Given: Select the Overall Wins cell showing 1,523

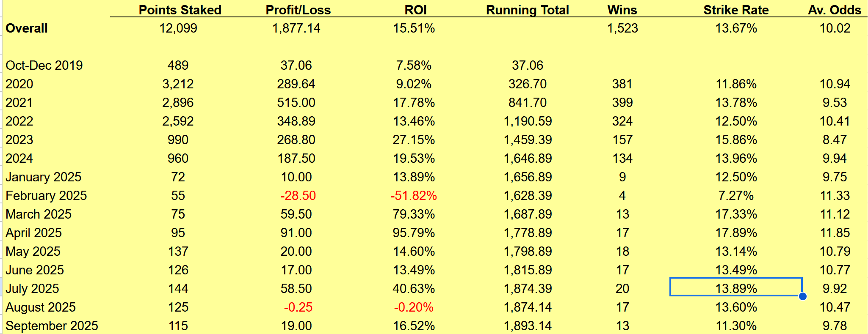Looking at the screenshot, I should pos(622,28).
